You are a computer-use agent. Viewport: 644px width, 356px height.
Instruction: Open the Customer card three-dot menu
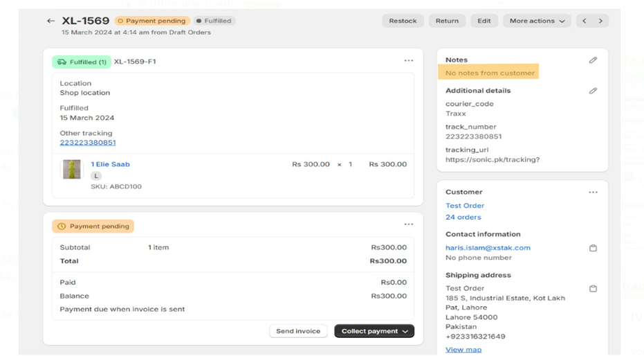593,193
